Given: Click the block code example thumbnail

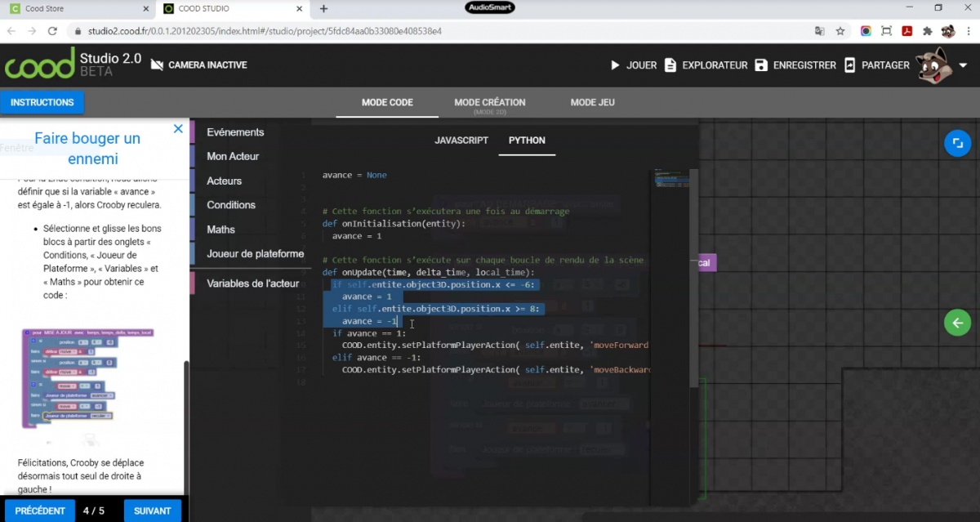Looking at the screenshot, I should (88, 377).
